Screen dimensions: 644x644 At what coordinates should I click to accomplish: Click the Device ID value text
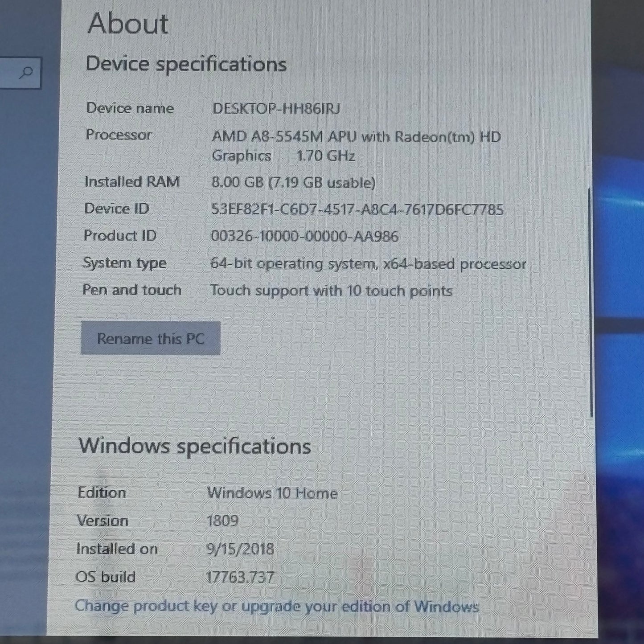[357, 209]
